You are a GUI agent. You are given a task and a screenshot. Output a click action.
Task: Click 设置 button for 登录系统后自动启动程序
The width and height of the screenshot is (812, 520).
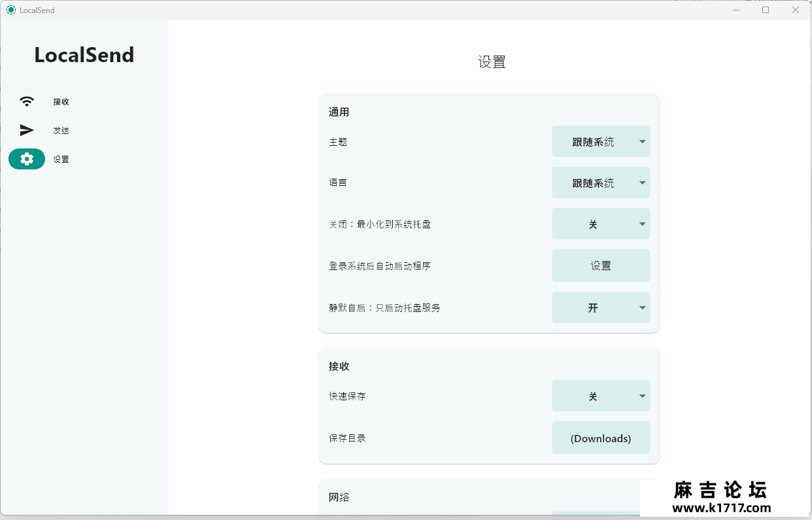click(x=601, y=266)
